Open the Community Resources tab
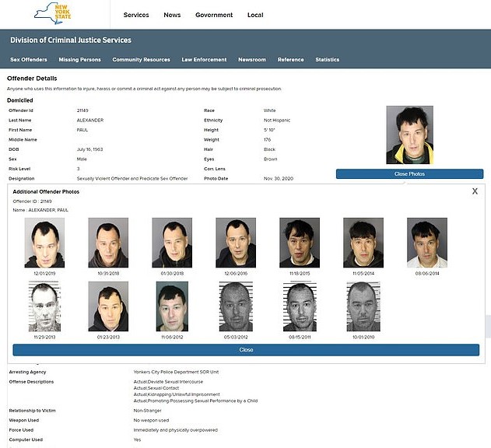 pos(141,60)
